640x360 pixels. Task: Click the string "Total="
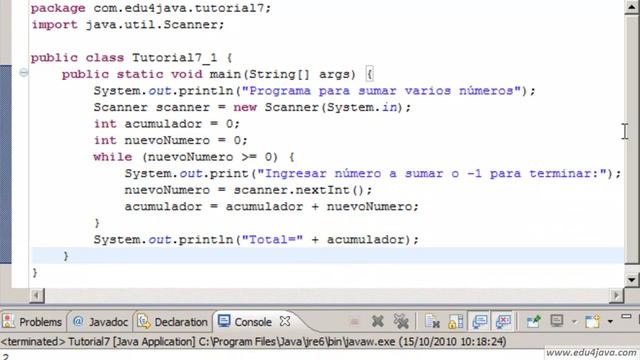click(272, 239)
